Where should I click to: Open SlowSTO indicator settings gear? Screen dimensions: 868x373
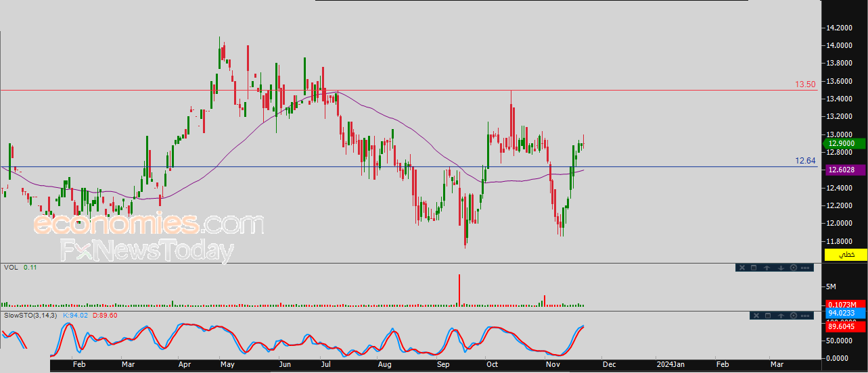794,316
